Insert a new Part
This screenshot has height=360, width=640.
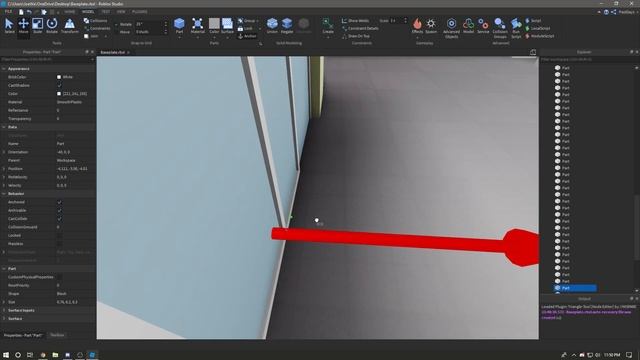(179, 26)
